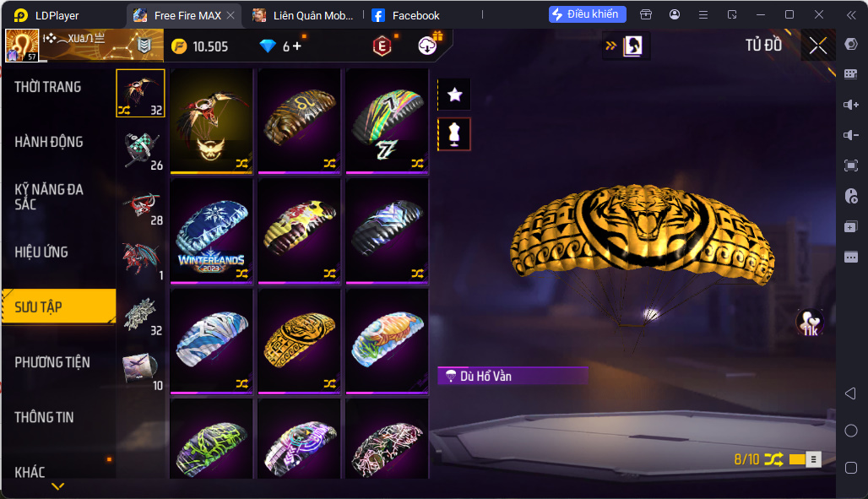Open the cloud download gift icon
The height and width of the screenshot is (499, 868).
pyautogui.click(x=427, y=46)
